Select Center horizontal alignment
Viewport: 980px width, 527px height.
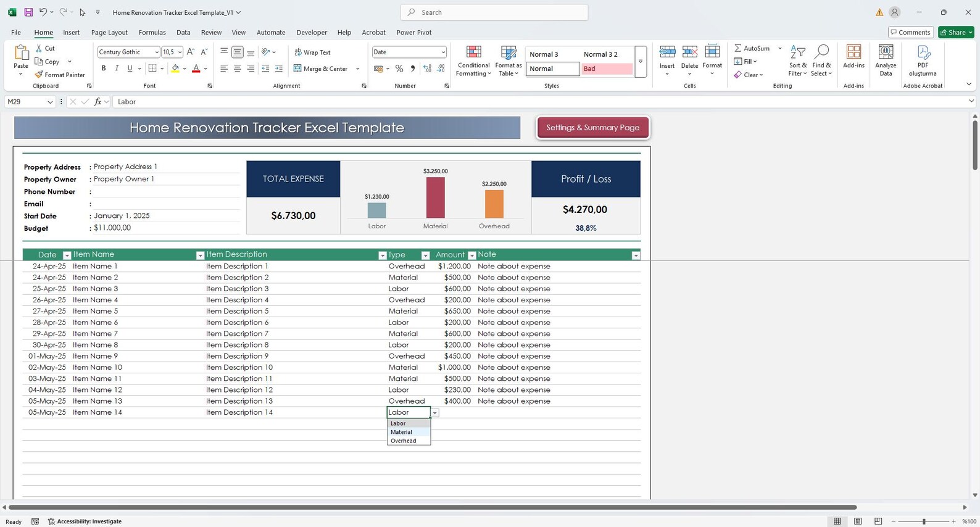point(237,68)
